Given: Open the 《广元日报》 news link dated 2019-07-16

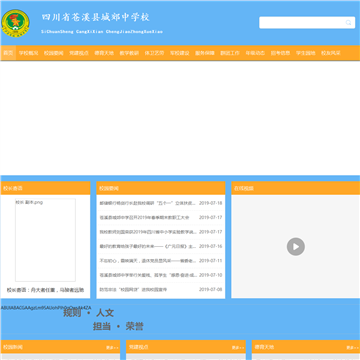Looking at the screenshot, I should (x=148, y=246).
